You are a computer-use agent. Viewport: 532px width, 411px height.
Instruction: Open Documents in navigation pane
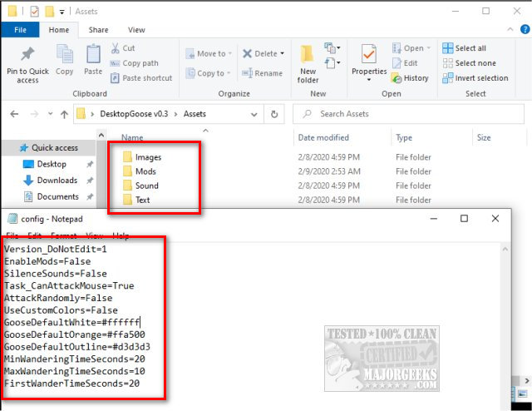pos(51,196)
